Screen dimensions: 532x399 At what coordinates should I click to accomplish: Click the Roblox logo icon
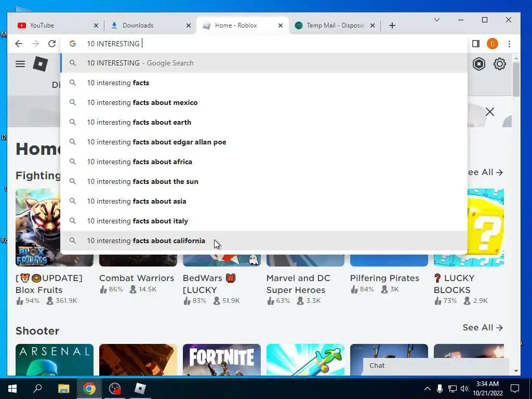tap(41, 64)
